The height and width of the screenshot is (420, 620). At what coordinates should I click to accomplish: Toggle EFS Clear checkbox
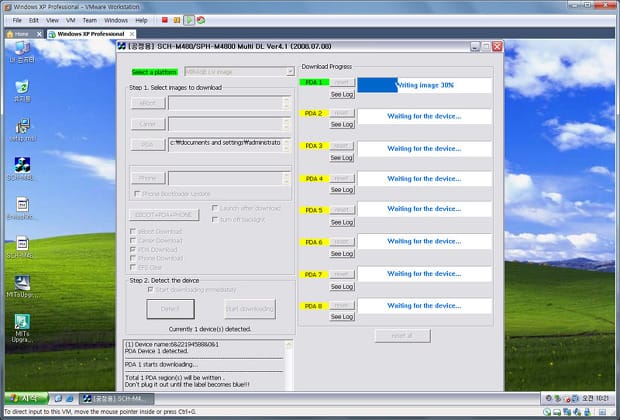133,267
